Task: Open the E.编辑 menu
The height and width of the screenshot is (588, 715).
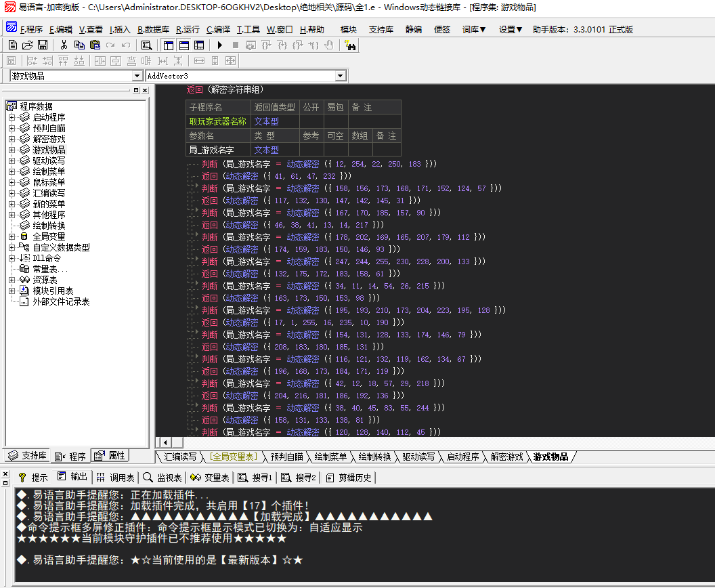Action: [x=61, y=30]
